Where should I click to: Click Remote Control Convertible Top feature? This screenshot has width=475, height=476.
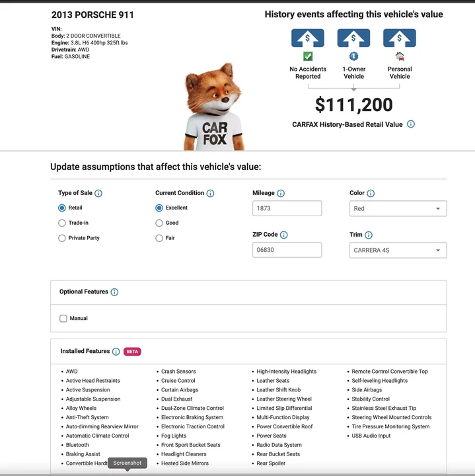coord(390,372)
